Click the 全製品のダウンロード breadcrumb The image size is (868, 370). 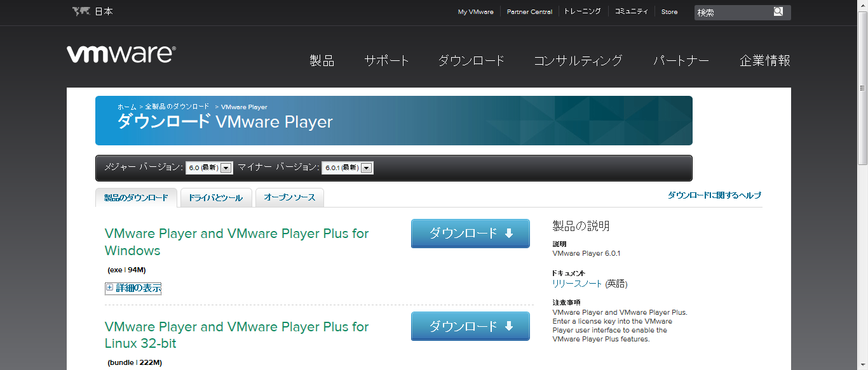tap(177, 107)
